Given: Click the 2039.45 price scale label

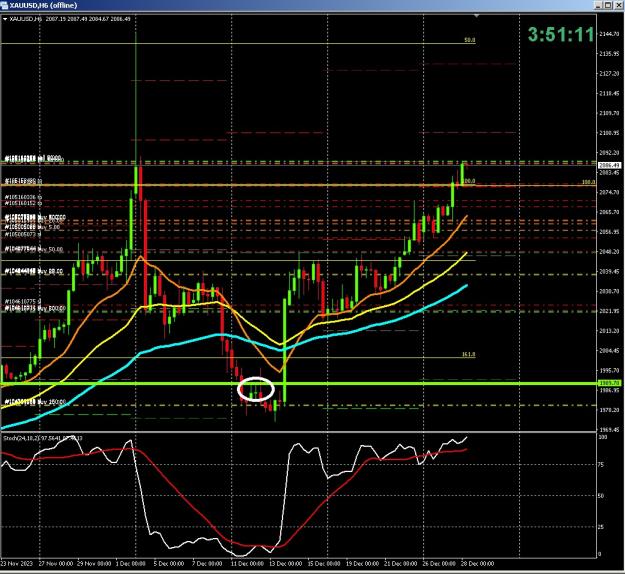Looking at the screenshot, I should tap(610, 271).
